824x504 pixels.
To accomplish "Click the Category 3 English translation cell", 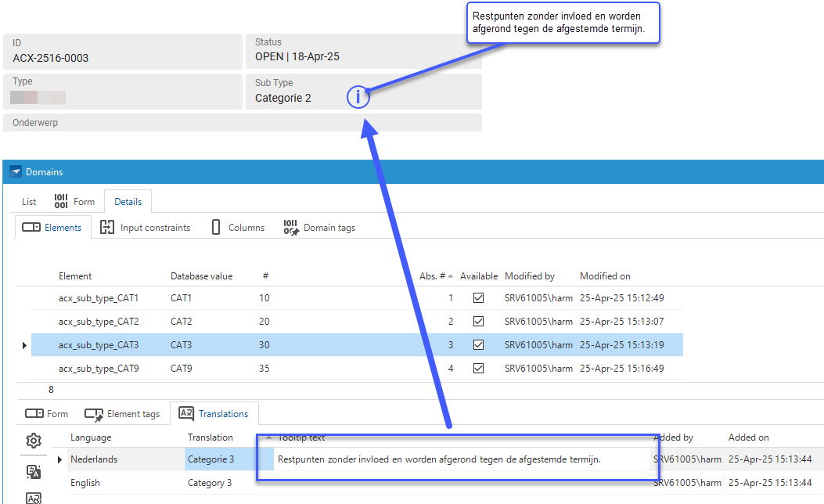I will click(x=210, y=482).
